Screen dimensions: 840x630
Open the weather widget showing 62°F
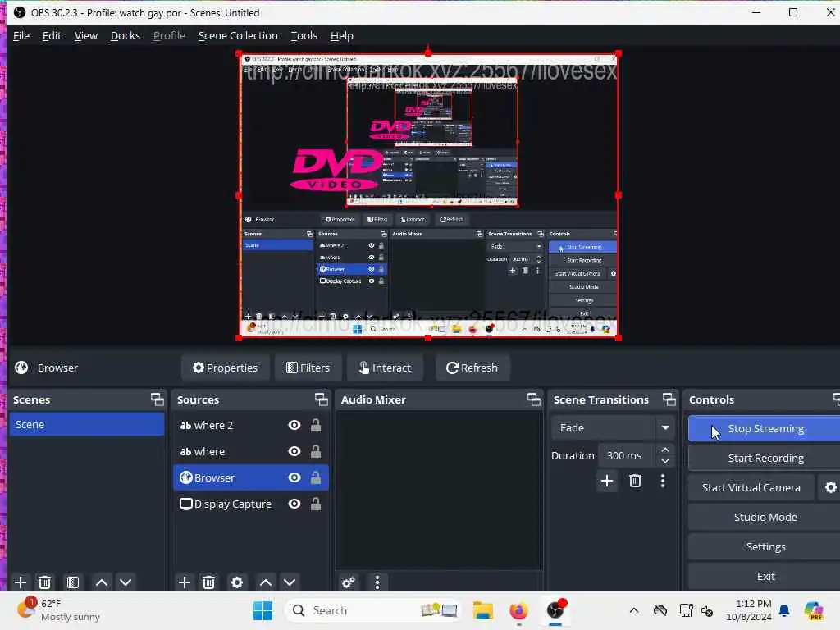[x=59, y=610]
